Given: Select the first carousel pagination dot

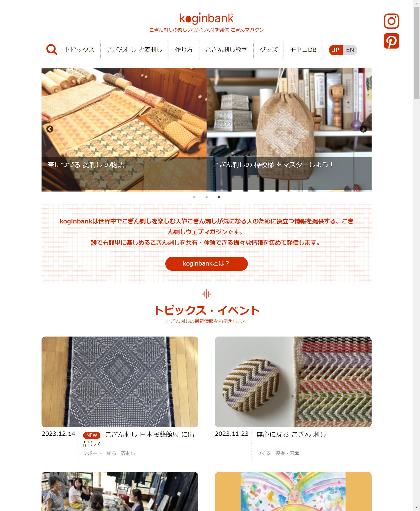Looking at the screenshot, I should click(194, 197).
